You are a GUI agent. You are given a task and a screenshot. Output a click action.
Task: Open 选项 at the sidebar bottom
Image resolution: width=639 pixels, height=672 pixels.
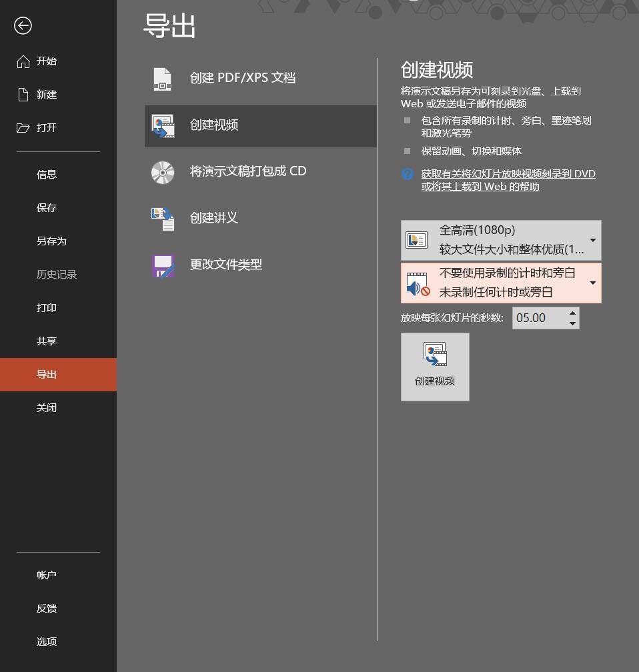tap(47, 641)
